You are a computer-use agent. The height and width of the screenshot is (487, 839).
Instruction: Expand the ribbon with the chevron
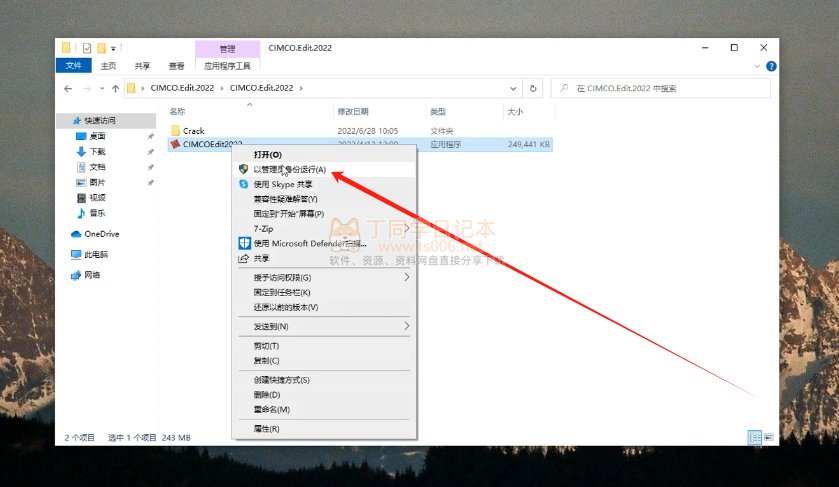[x=757, y=66]
